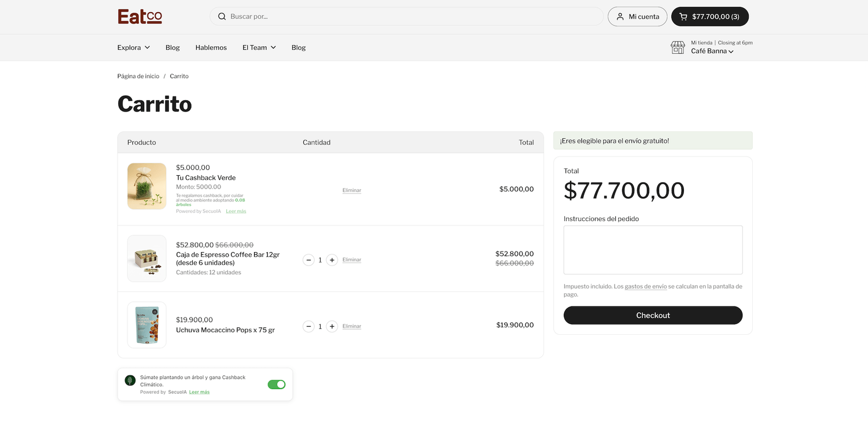
Task: Decrease quantity of Uchuva Mocaccino Pops
Action: 308,327
